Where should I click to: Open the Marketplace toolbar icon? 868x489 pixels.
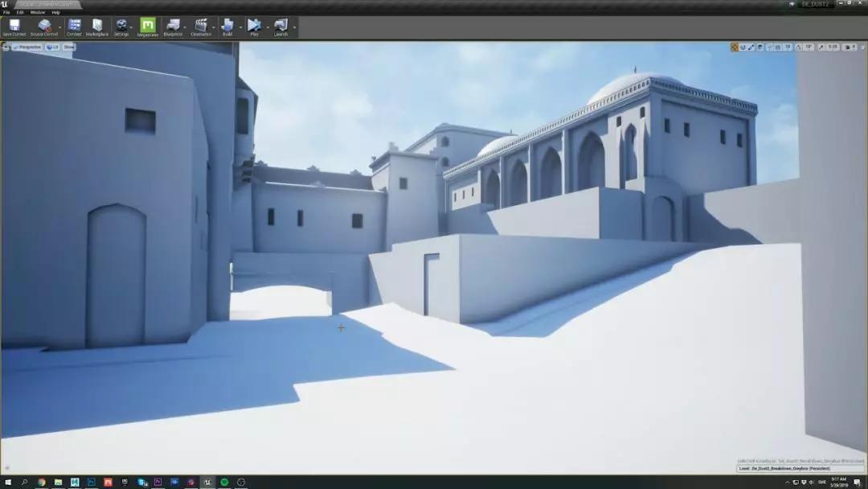(x=97, y=27)
